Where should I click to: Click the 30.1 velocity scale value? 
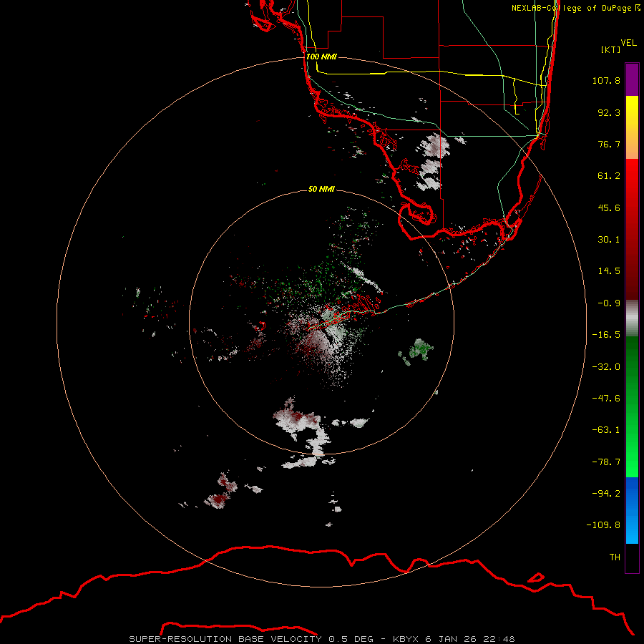[609, 240]
